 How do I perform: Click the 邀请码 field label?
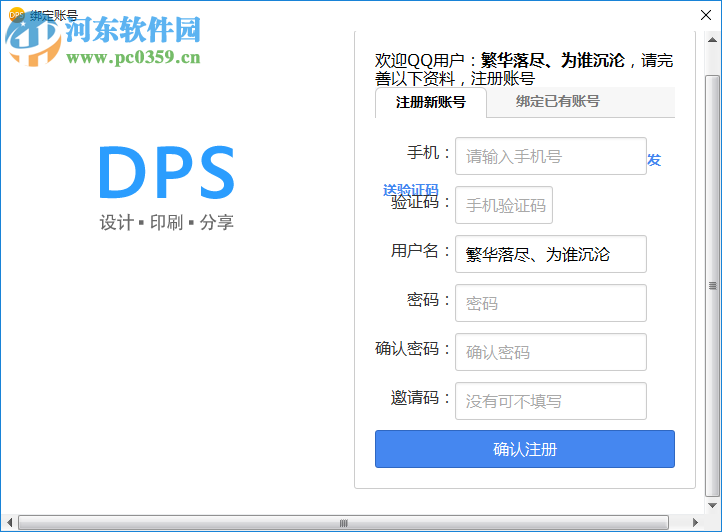(420, 398)
